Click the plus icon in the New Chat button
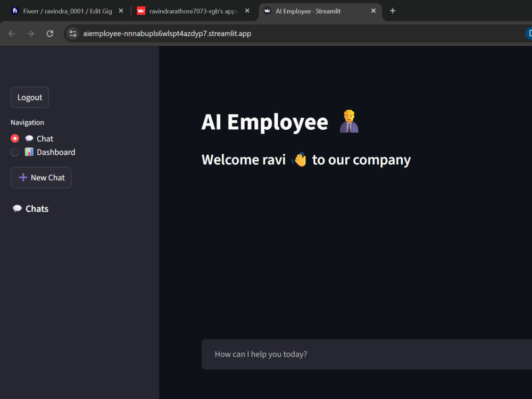Viewport: 532px width, 399px height. pyautogui.click(x=23, y=178)
